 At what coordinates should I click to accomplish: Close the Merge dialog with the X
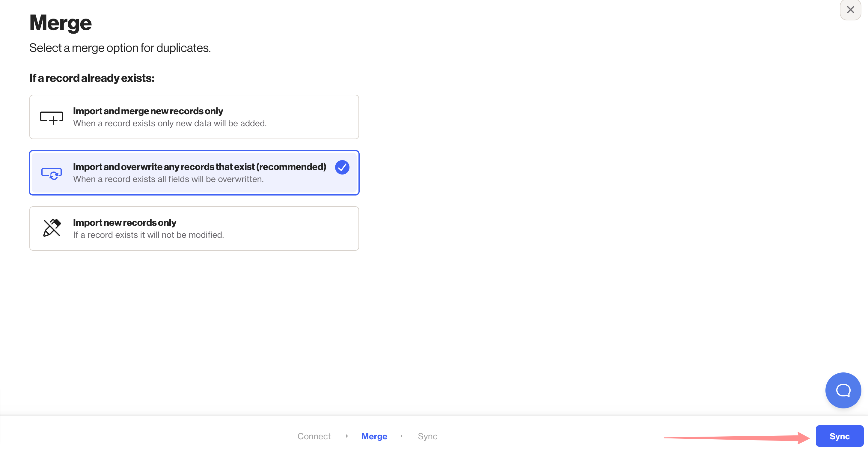click(851, 9)
